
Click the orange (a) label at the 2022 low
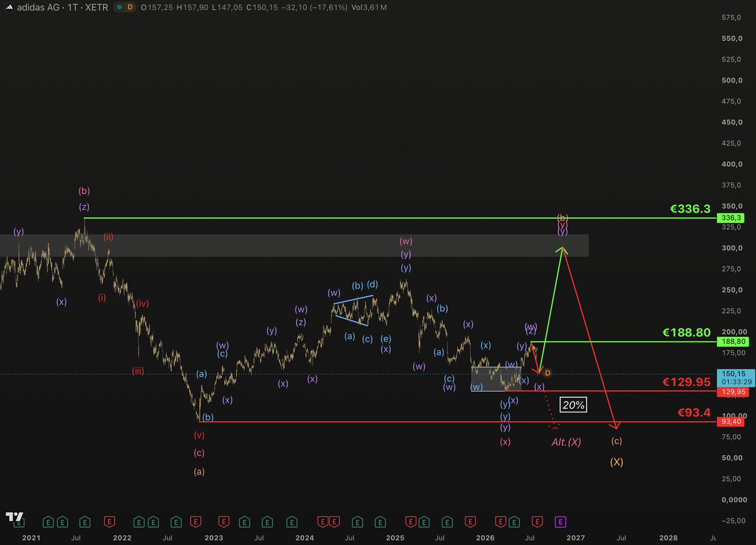pyautogui.click(x=199, y=472)
